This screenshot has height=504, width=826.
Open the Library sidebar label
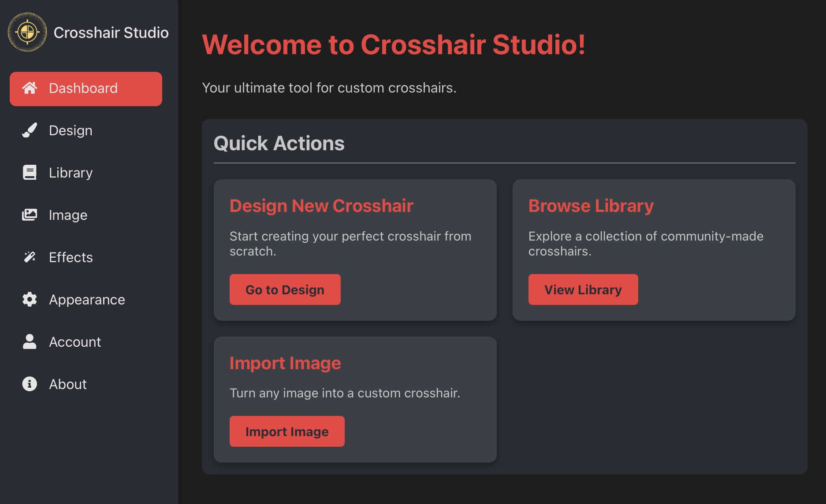(71, 173)
